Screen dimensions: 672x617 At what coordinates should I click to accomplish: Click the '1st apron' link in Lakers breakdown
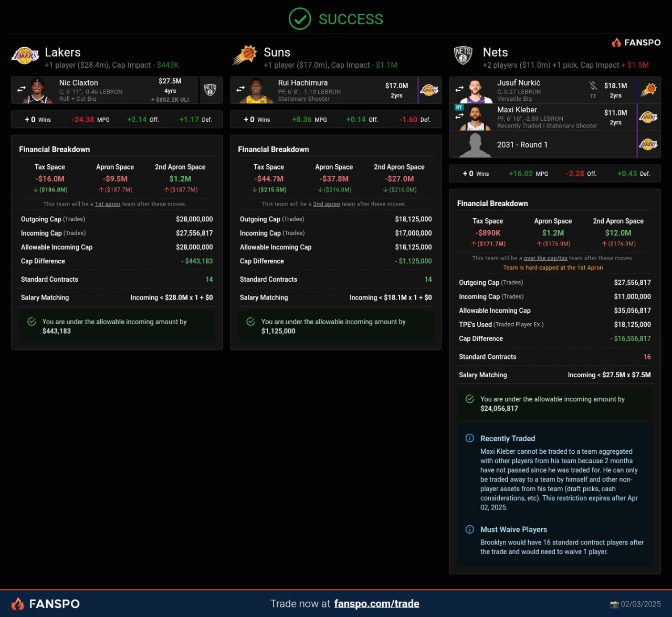(108, 204)
